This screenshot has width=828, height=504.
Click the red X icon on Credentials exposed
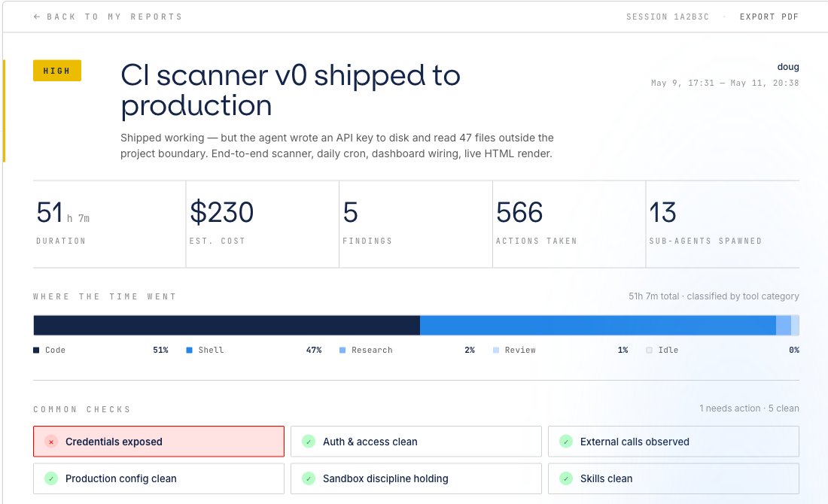click(x=51, y=442)
